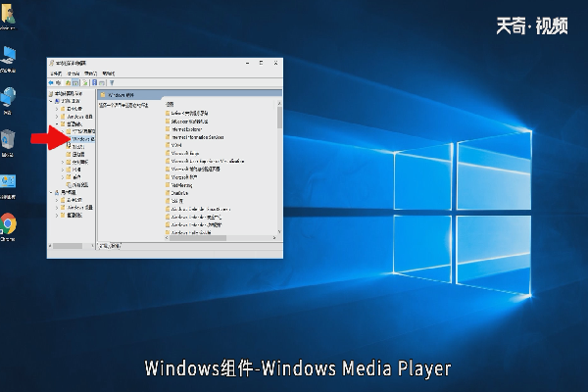The width and height of the screenshot is (588, 392).
Task: Click the OneDrive folder icon in the list
Action: tap(168, 193)
